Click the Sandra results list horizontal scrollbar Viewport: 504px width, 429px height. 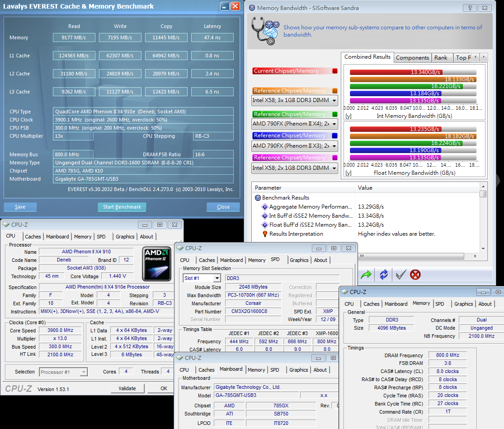417,256
